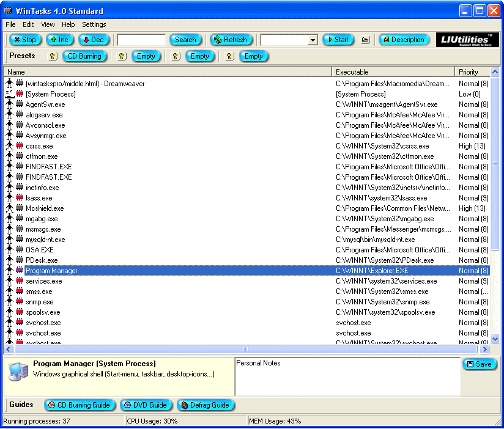Open the Defrag Guide
The height and width of the screenshot is (429, 504).
pos(206,405)
